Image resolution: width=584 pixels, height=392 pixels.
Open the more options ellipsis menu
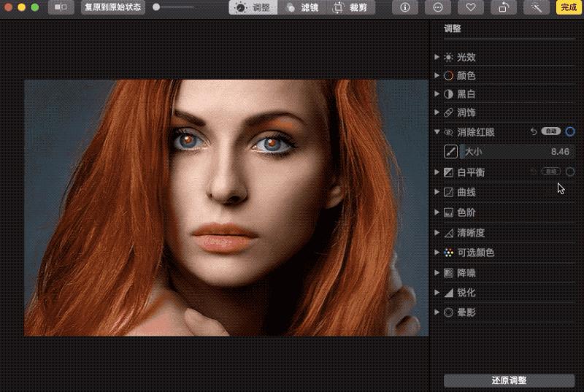click(x=437, y=7)
